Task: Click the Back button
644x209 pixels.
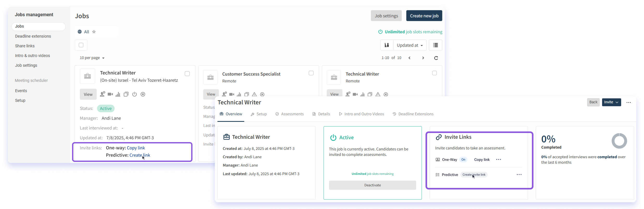Action: [x=593, y=102]
